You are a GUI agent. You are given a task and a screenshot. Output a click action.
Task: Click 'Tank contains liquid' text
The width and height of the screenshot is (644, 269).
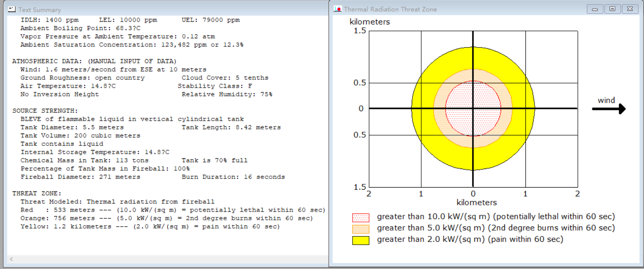click(62, 144)
